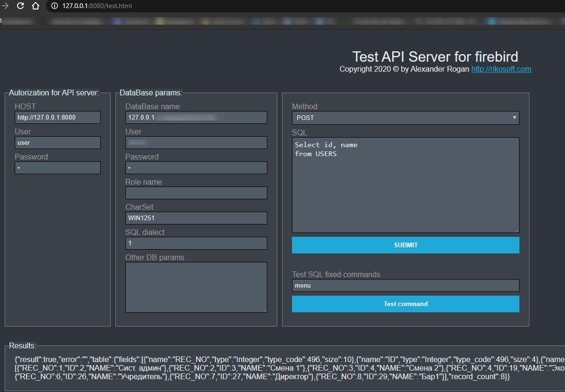565x392 pixels.
Task: Click the empty Role name input
Action: tap(196, 193)
